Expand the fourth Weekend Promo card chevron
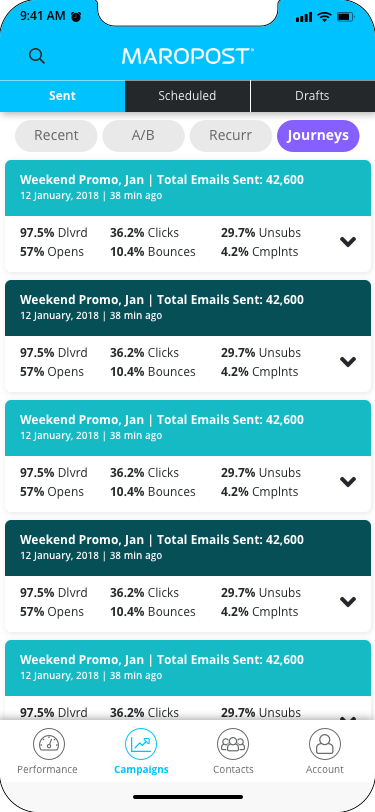Screen dimensions: 375x812 (x=348, y=602)
